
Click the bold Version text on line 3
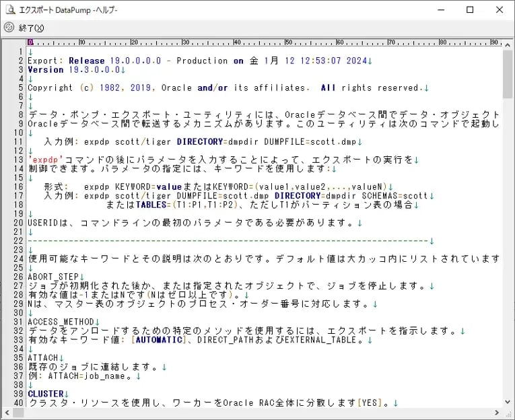(45, 69)
